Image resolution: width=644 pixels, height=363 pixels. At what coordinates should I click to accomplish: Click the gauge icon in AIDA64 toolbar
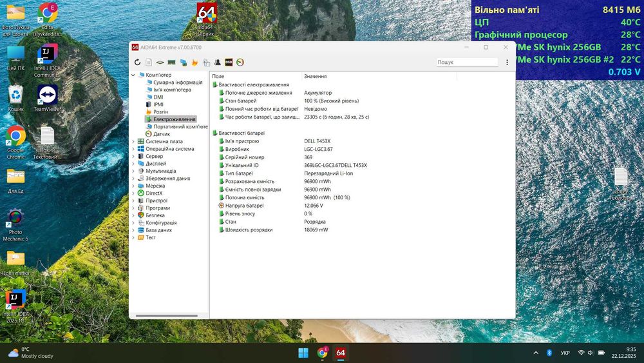tap(240, 63)
